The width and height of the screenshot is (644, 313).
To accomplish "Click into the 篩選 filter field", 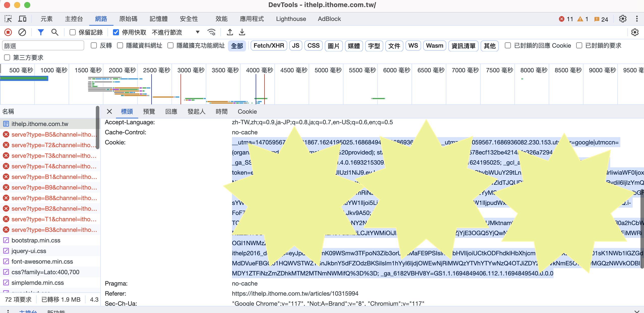I will coord(43,46).
